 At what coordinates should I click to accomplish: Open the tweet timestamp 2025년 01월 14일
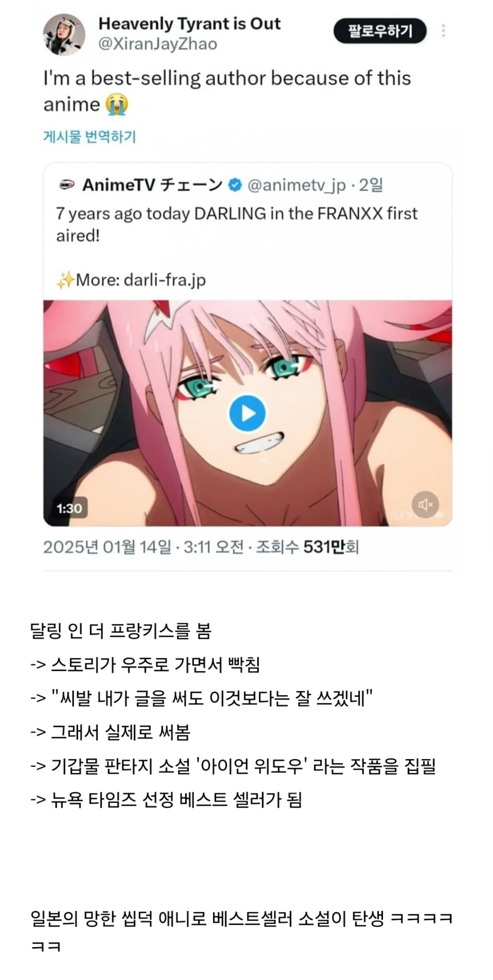pos(107,547)
